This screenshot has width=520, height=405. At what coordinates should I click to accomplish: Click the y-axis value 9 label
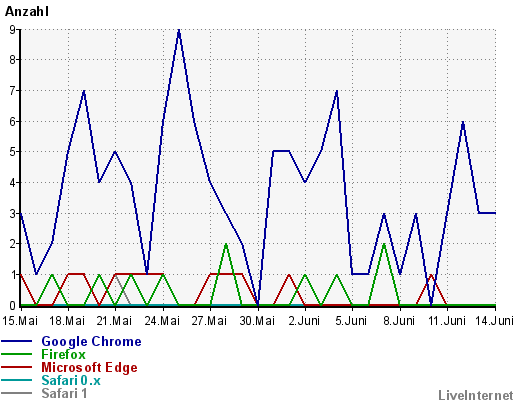(x=13, y=30)
